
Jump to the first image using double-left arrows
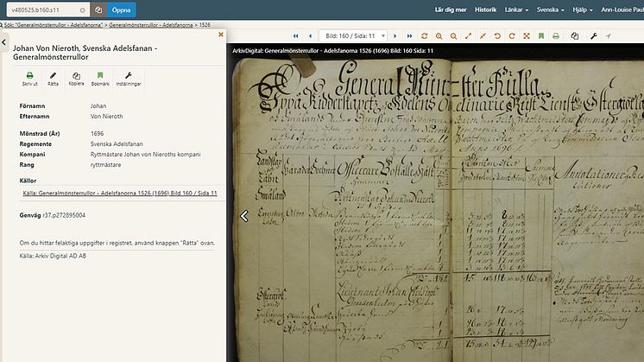pos(296,36)
